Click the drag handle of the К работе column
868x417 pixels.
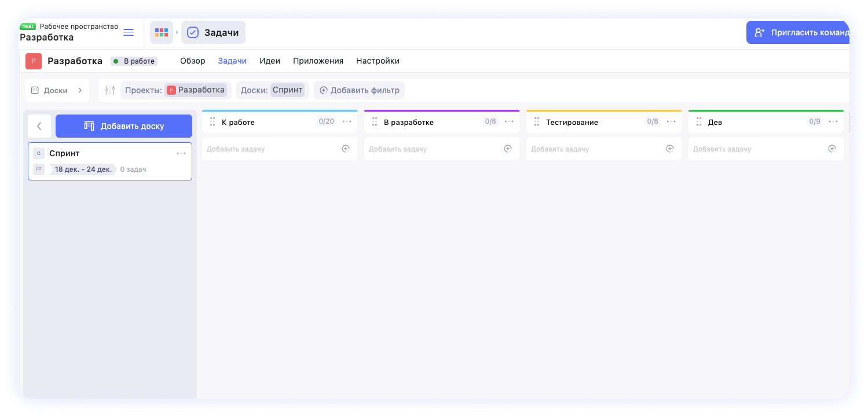213,121
